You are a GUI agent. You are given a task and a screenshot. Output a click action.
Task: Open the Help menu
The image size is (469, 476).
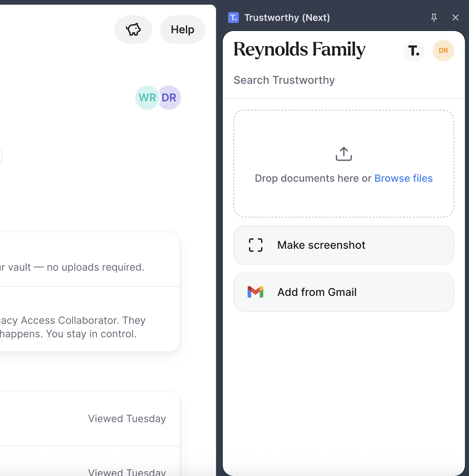pyautogui.click(x=182, y=30)
